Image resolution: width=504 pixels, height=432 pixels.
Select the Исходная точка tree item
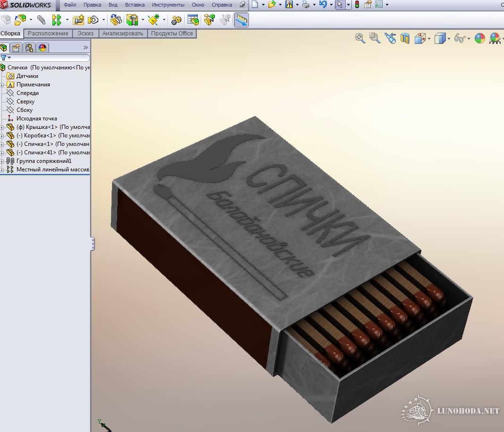coord(36,119)
